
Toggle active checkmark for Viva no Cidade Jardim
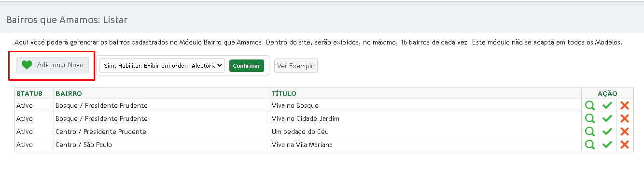pyautogui.click(x=607, y=118)
